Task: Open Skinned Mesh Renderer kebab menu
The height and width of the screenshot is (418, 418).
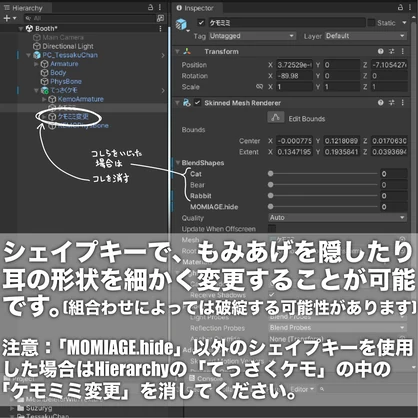Action: point(403,102)
